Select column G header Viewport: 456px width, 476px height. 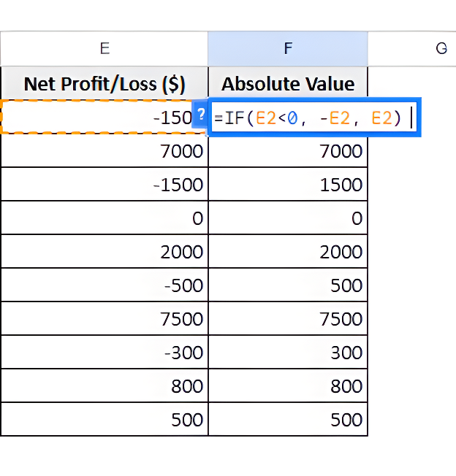pyautogui.click(x=412, y=49)
